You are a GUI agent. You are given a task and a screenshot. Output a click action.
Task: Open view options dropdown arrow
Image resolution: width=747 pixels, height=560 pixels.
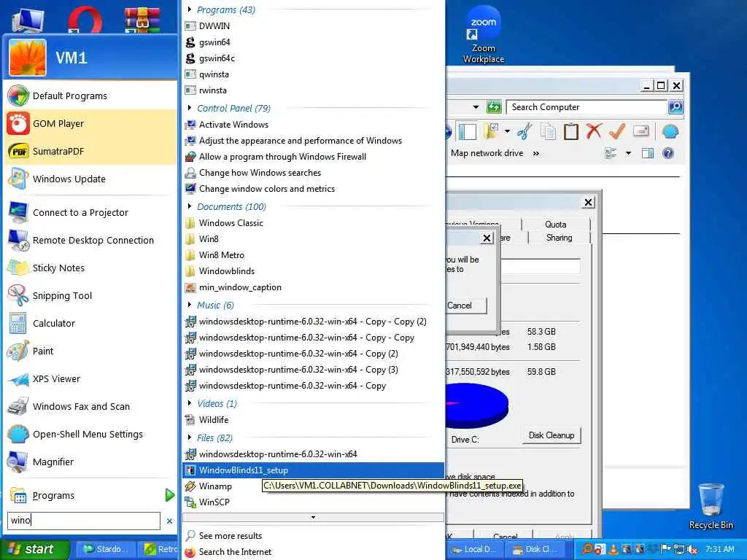coord(628,153)
